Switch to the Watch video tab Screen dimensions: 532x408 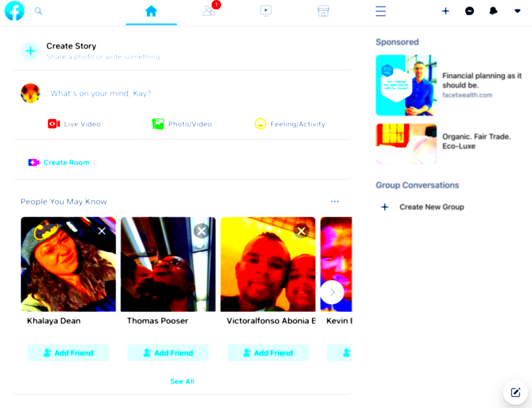tap(266, 11)
